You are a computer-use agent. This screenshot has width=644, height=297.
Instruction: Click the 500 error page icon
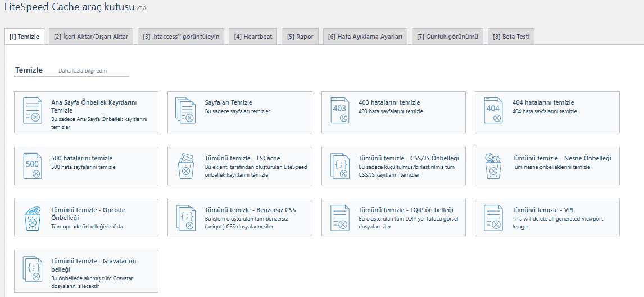[x=33, y=166]
